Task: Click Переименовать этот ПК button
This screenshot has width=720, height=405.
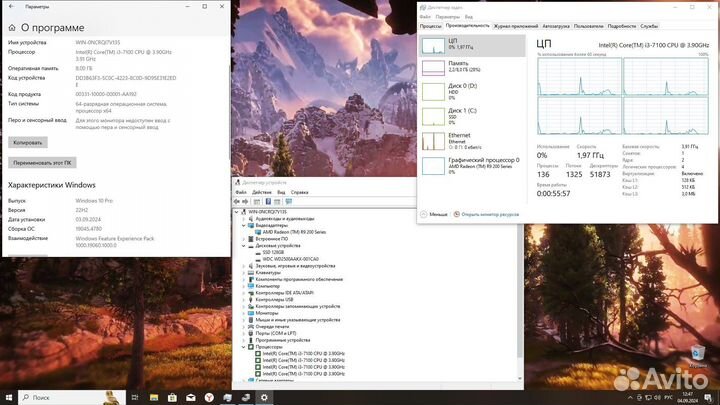Action: coord(42,162)
